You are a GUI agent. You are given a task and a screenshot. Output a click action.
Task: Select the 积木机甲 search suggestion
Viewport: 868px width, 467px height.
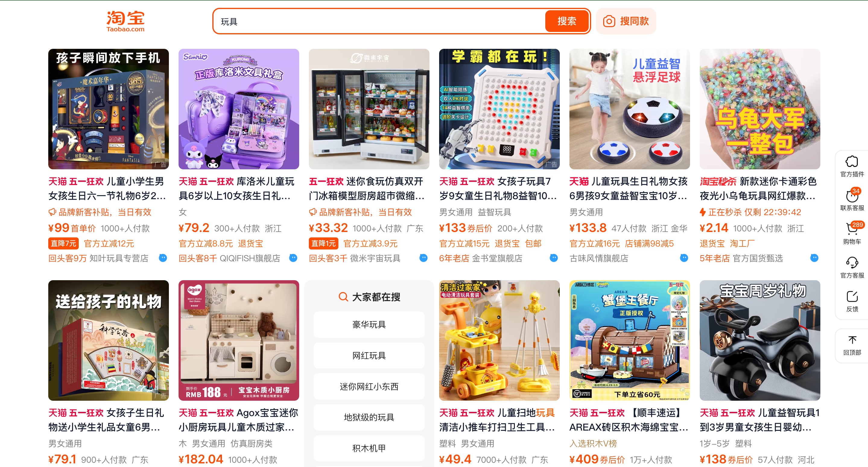pyautogui.click(x=369, y=449)
